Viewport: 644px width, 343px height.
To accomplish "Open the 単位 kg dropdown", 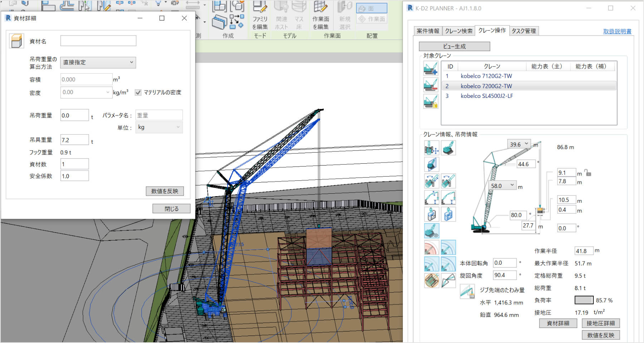I will coord(159,127).
